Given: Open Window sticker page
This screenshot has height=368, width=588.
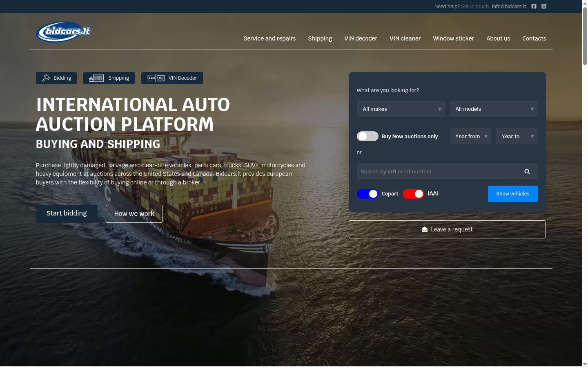Looking at the screenshot, I should coord(453,38).
